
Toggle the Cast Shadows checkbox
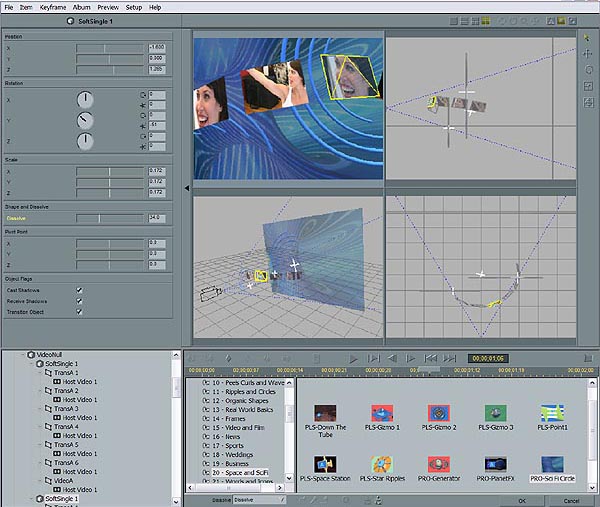tap(79, 290)
